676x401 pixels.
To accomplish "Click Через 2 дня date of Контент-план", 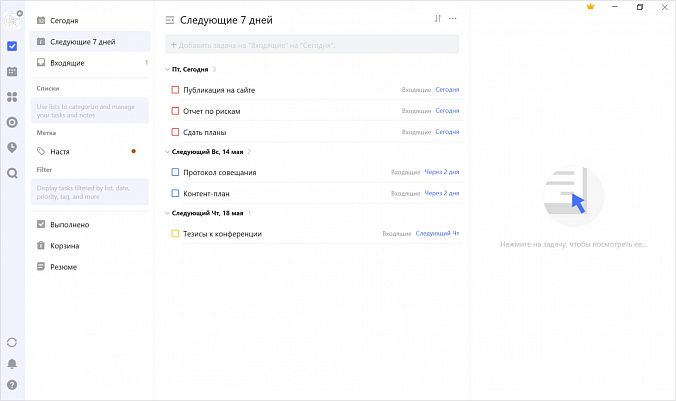I will [442, 193].
